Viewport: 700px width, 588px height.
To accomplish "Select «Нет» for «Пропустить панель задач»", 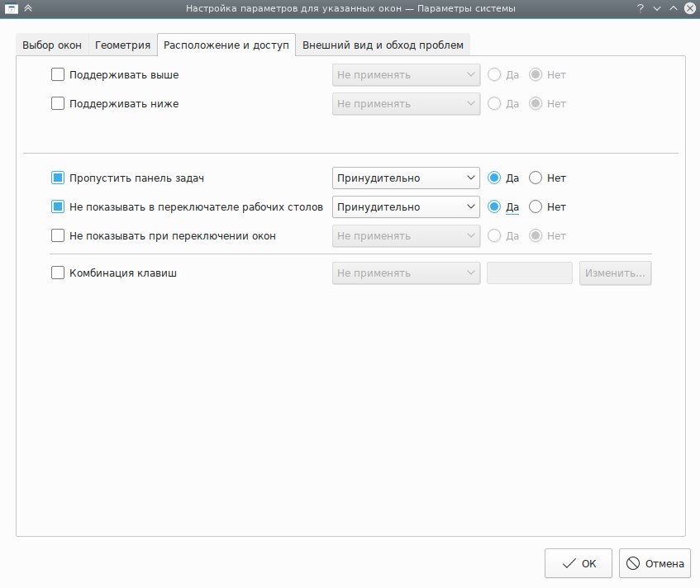I will coord(536,178).
